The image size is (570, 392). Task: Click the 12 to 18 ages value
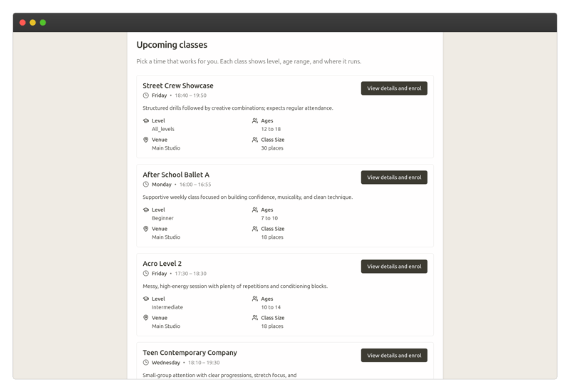point(271,129)
